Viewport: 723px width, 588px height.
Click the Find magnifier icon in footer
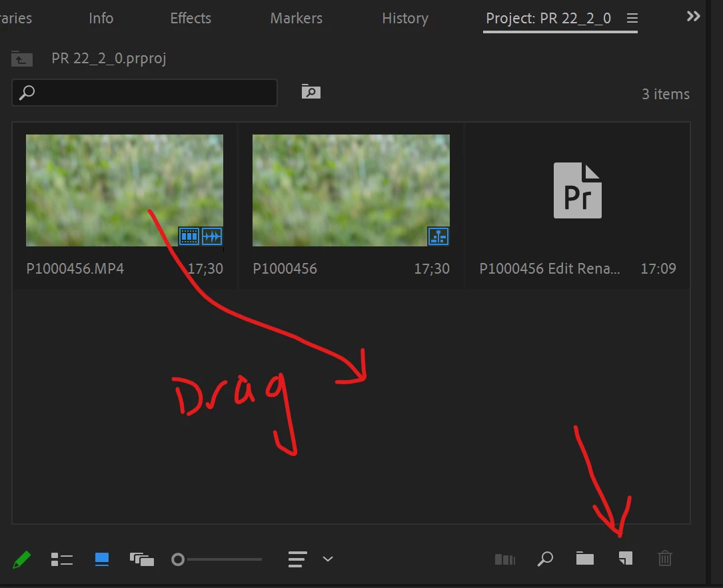click(x=545, y=559)
